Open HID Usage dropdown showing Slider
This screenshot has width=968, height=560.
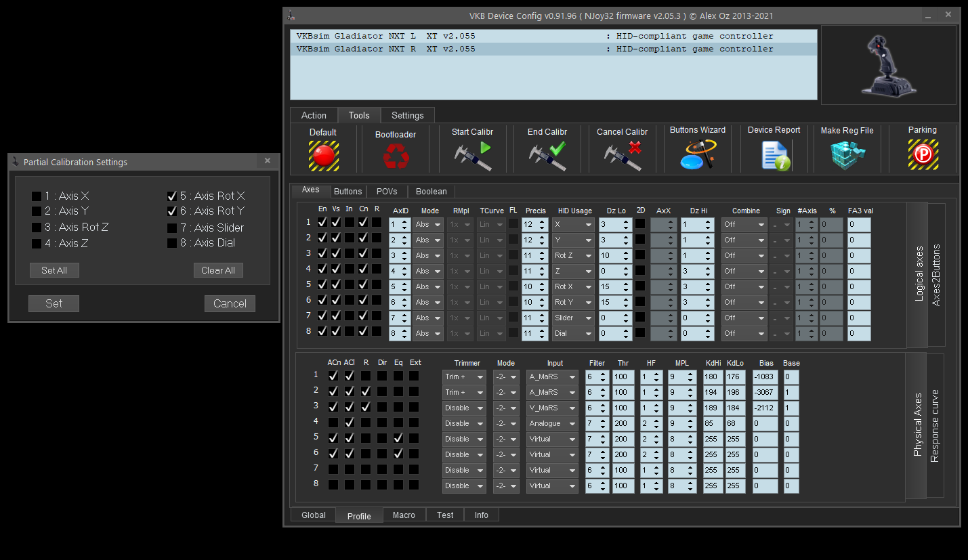click(574, 318)
